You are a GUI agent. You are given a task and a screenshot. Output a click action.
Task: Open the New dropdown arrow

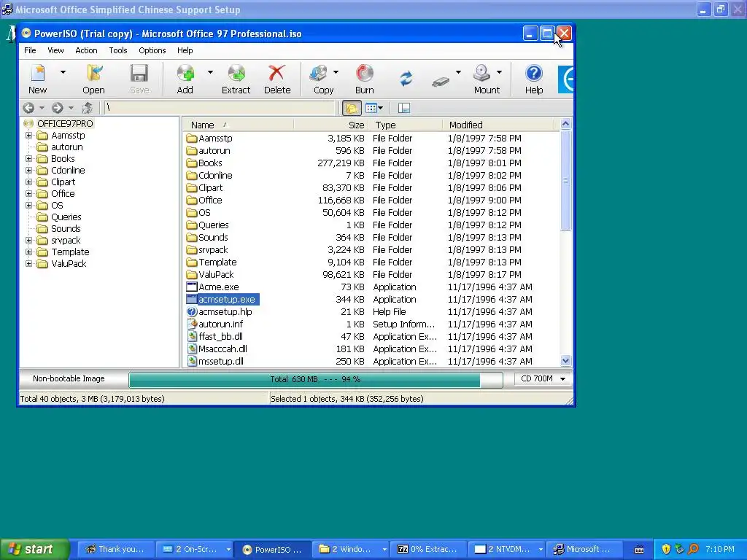(63, 72)
